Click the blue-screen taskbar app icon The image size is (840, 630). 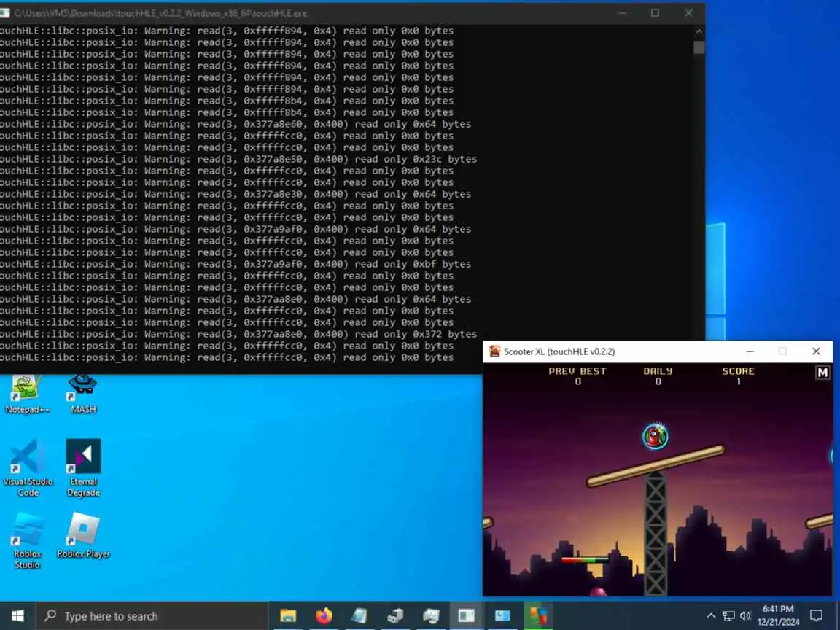coord(502,616)
